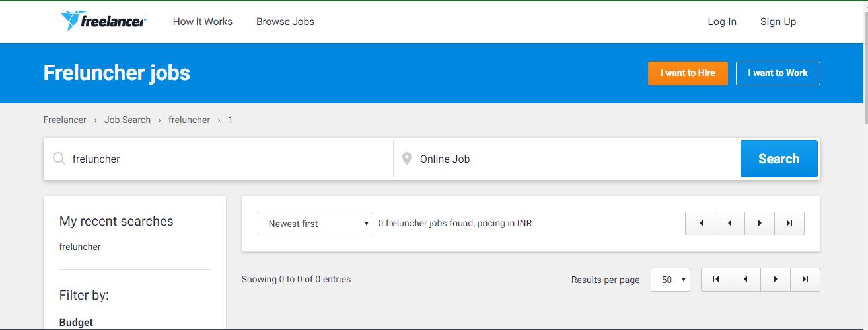Go to previous page in bottom pagination
This screenshot has height=330, width=868.
click(x=746, y=280)
